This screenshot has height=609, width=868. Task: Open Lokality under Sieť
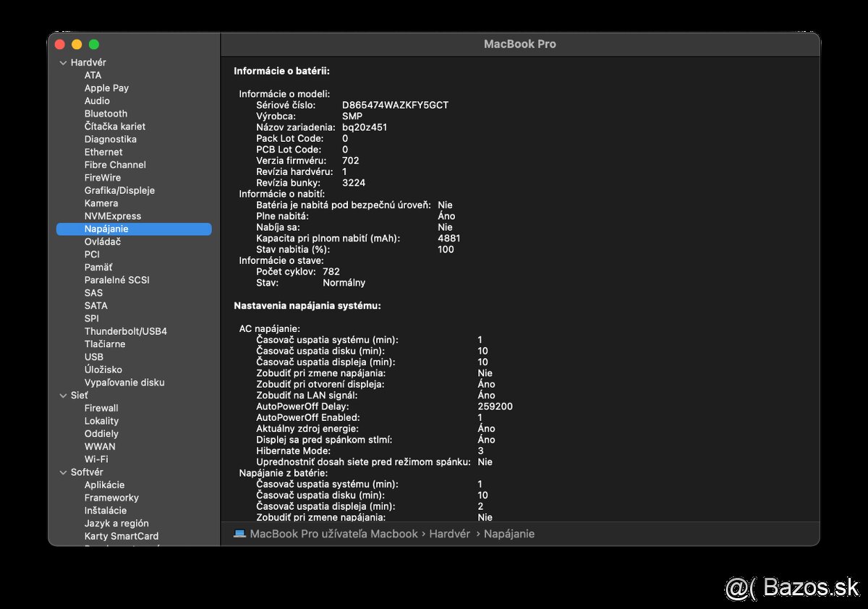[x=101, y=421]
